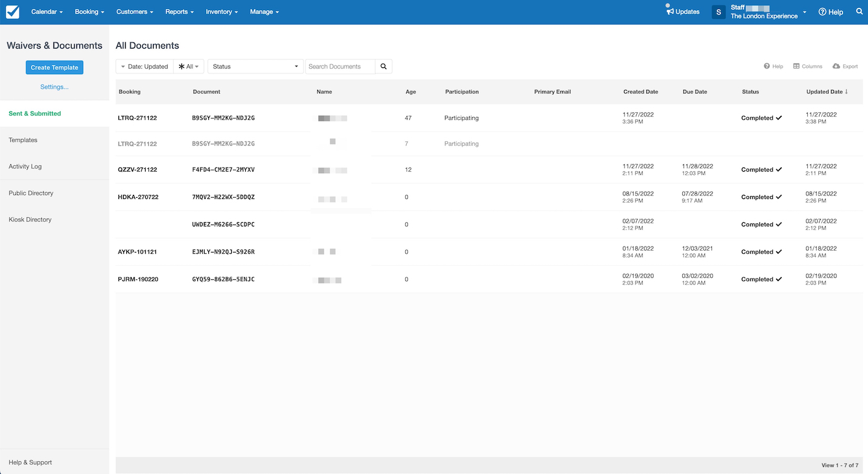
Task: Open the Calendar menu
Action: coord(47,12)
